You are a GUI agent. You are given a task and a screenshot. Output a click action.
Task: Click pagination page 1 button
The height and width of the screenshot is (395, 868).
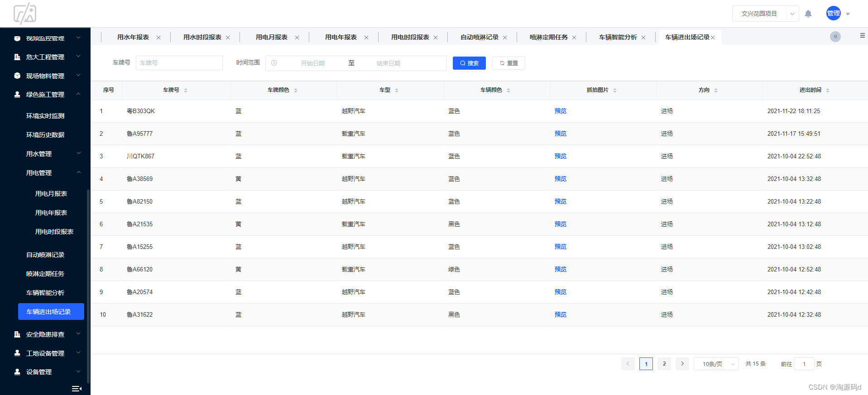pyautogui.click(x=646, y=364)
